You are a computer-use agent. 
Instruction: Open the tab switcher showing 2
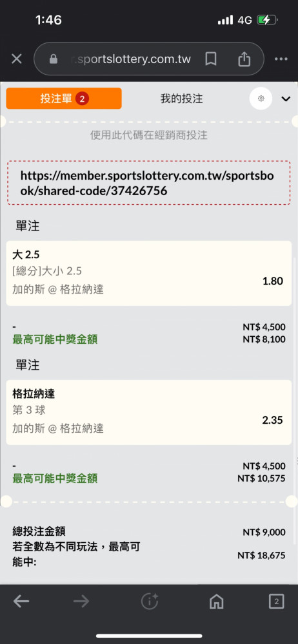coord(276,601)
